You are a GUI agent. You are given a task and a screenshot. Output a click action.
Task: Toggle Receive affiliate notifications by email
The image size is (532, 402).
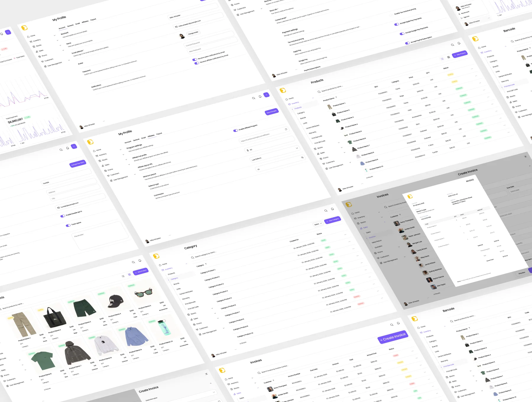click(x=197, y=63)
